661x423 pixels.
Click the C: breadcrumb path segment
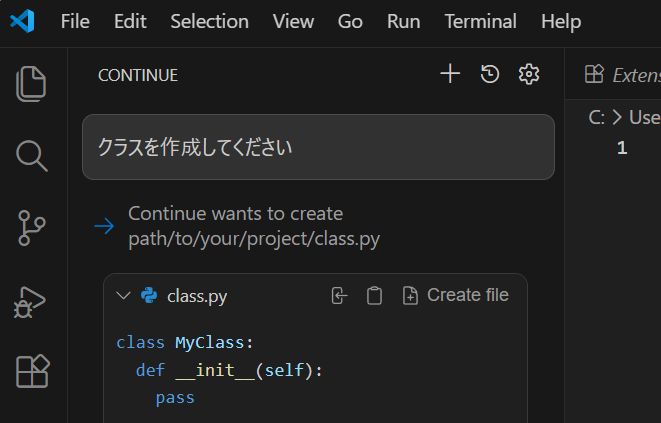[x=596, y=117]
